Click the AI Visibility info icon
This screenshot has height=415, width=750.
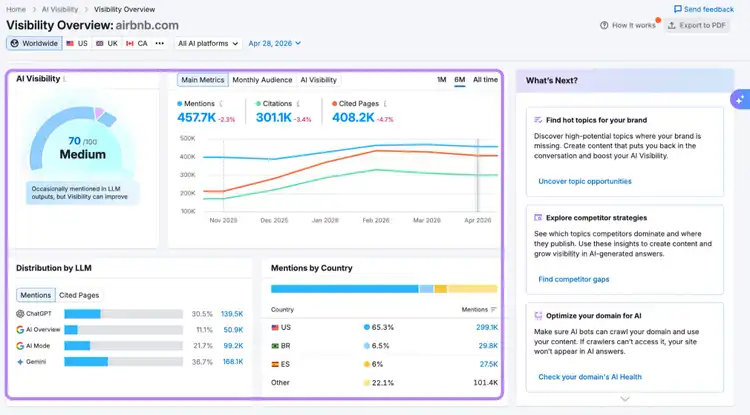(x=65, y=79)
